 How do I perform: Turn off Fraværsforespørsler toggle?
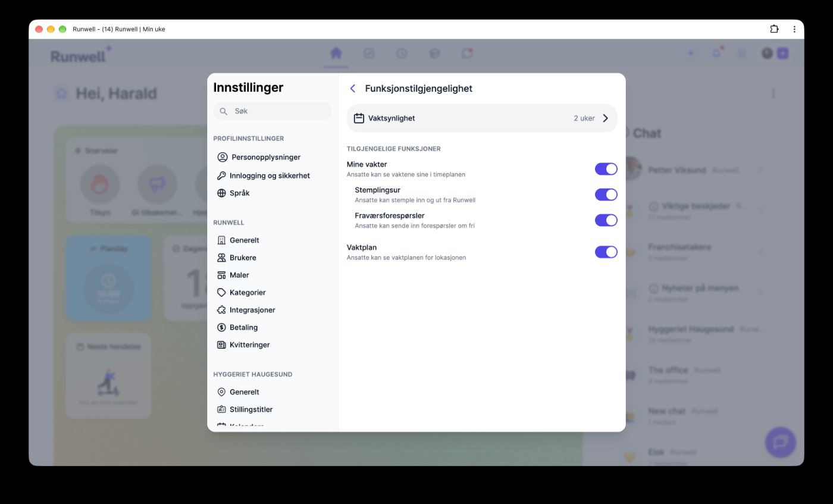tap(606, 220)
